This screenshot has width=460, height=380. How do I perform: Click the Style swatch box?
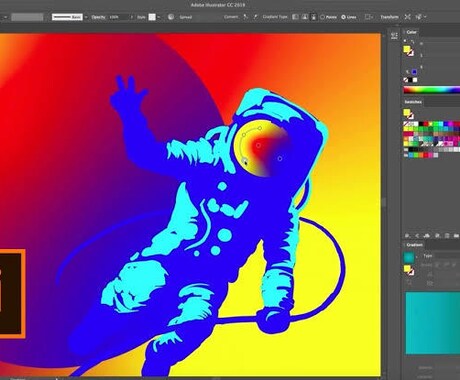[x=152, y=17]
